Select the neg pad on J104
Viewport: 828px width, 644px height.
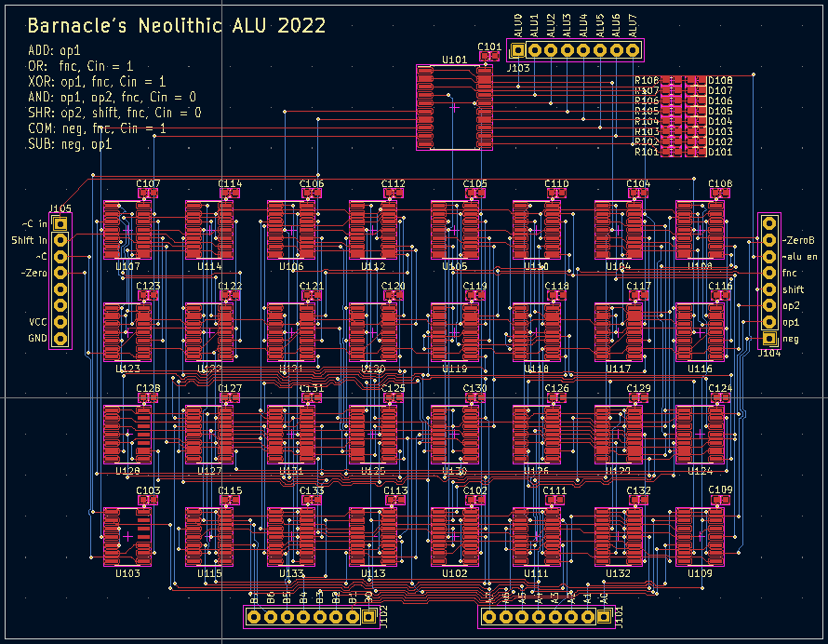[x=769, y=339]
